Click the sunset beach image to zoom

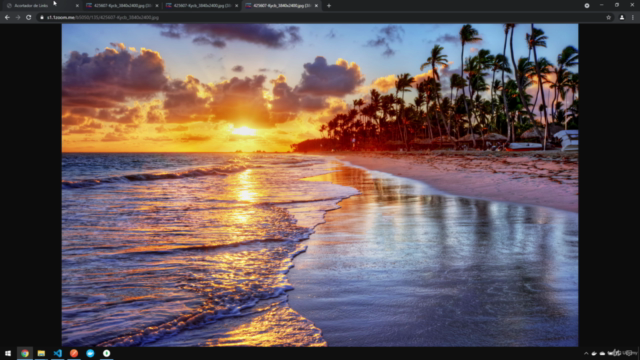[x=320, y=185]
